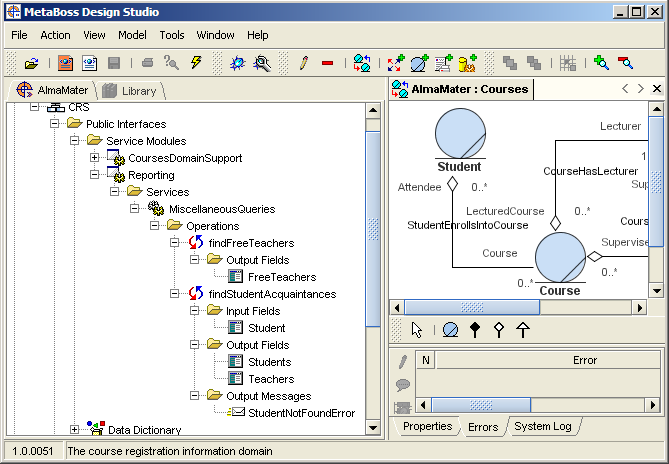The width and height of the screenshot is (669, 464).
Task: Click the pencil edit toolbar icon
Action: 304,63
